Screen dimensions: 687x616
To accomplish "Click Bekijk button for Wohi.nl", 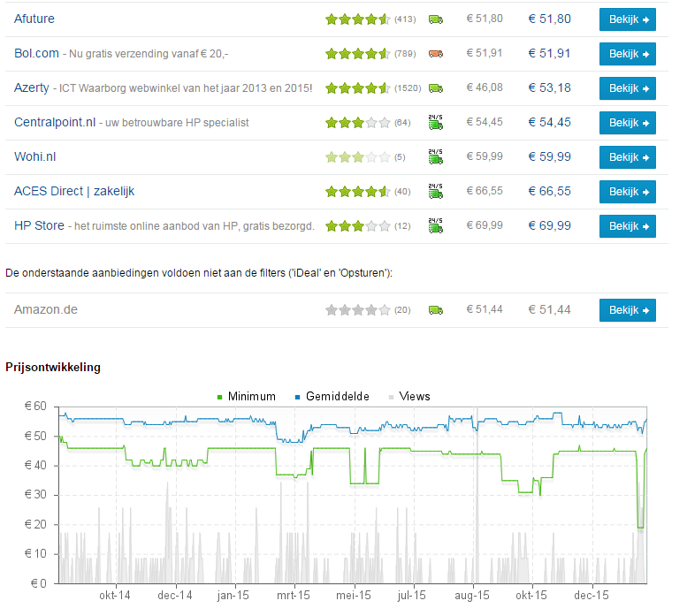I will pos(628,157).
